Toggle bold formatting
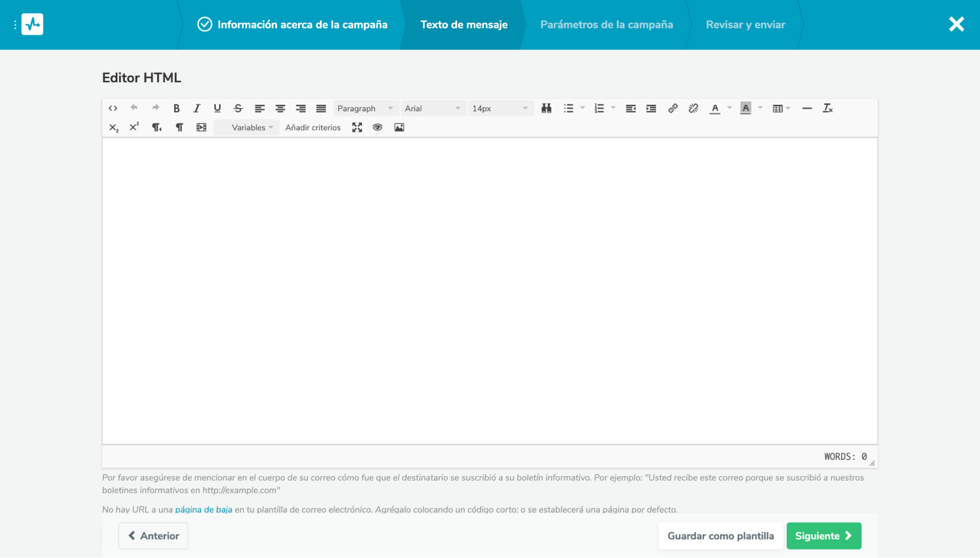Image resolution: width=980 pixels, height=558 pixels. pos(176,108)
